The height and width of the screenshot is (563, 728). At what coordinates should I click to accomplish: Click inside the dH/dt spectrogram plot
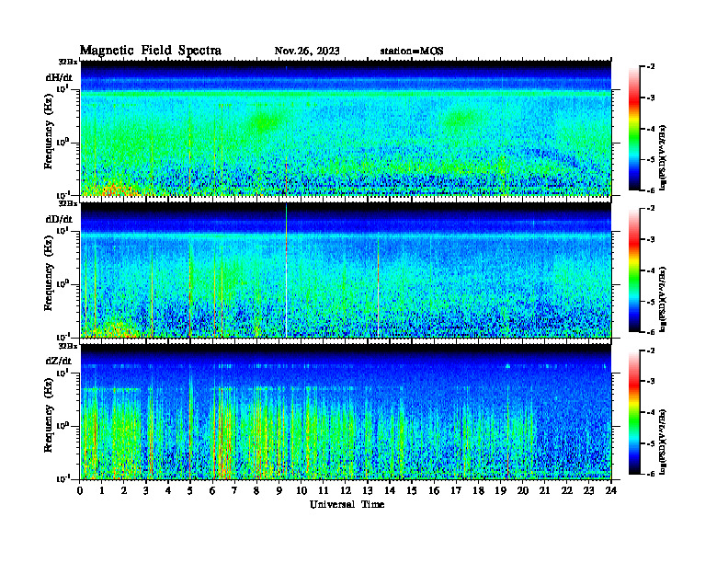(x=346, y=128)
